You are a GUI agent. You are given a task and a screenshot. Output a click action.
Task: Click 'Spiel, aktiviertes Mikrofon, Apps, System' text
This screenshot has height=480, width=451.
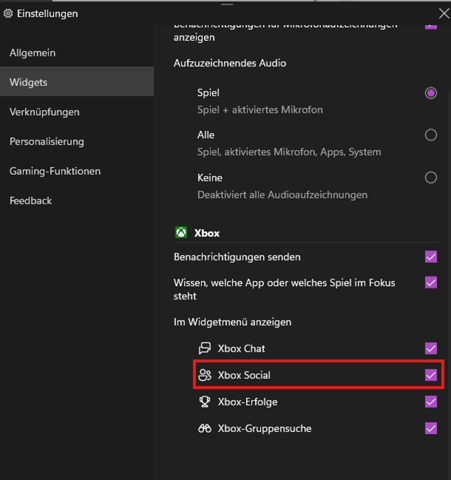(289, 152)
